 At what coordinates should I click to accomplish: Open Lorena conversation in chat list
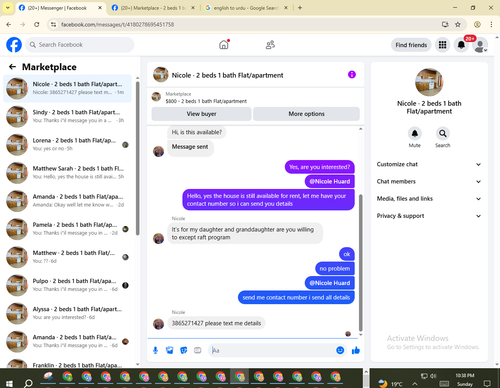(67, 145)
